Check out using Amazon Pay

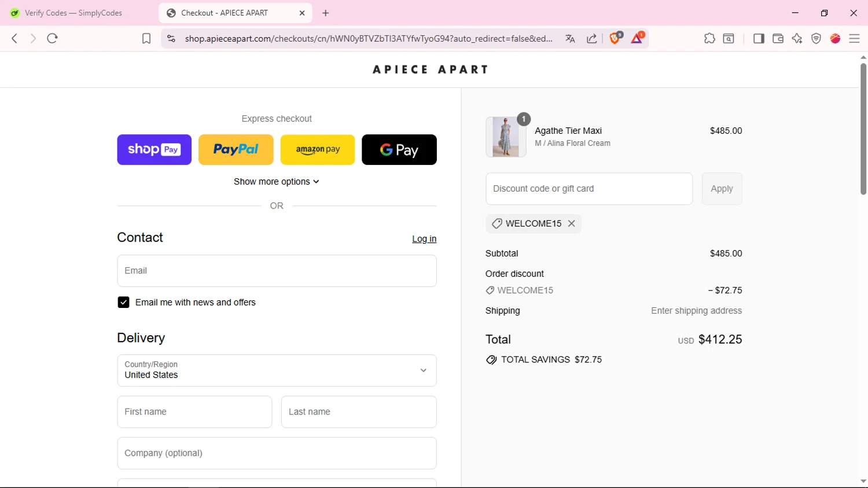(x=318, y=149)
